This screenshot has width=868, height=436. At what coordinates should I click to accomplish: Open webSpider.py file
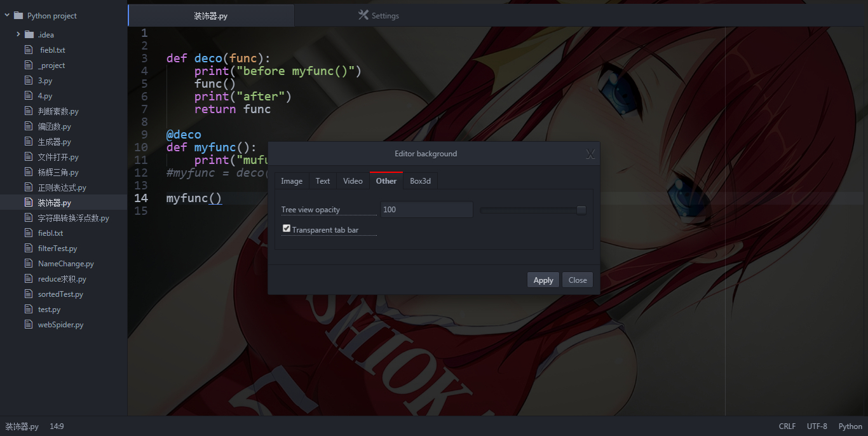point(61,325)
